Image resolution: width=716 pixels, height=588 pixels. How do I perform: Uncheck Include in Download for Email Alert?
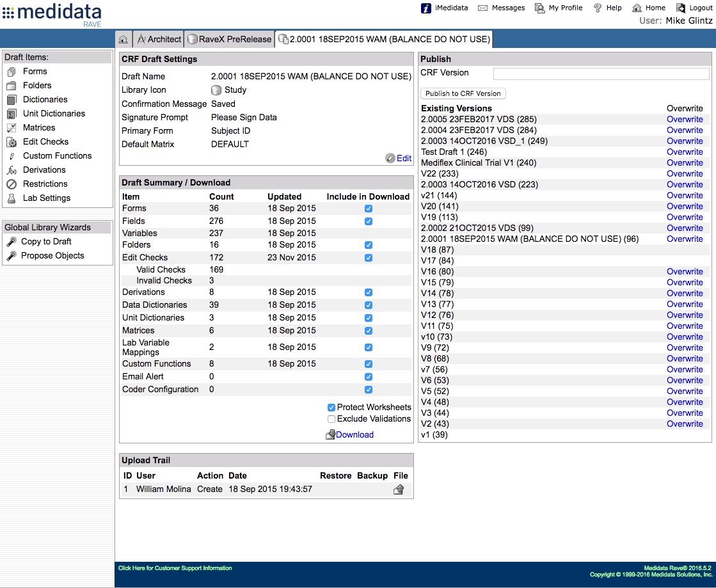pyautogui.click(x=369, y=377)
